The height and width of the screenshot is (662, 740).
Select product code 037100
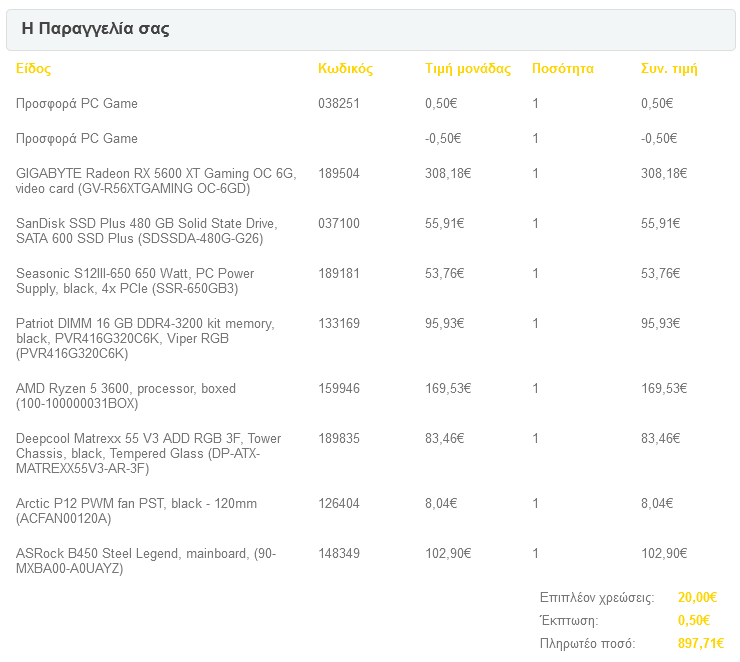339,223
